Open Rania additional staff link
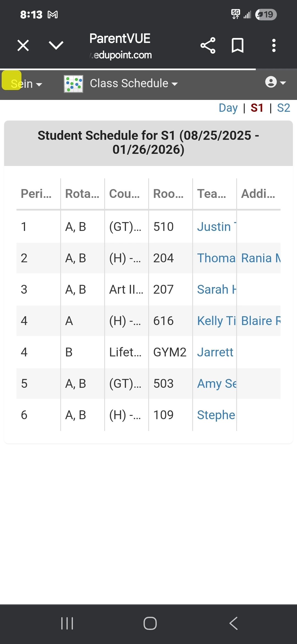 [x=261, y=258]
